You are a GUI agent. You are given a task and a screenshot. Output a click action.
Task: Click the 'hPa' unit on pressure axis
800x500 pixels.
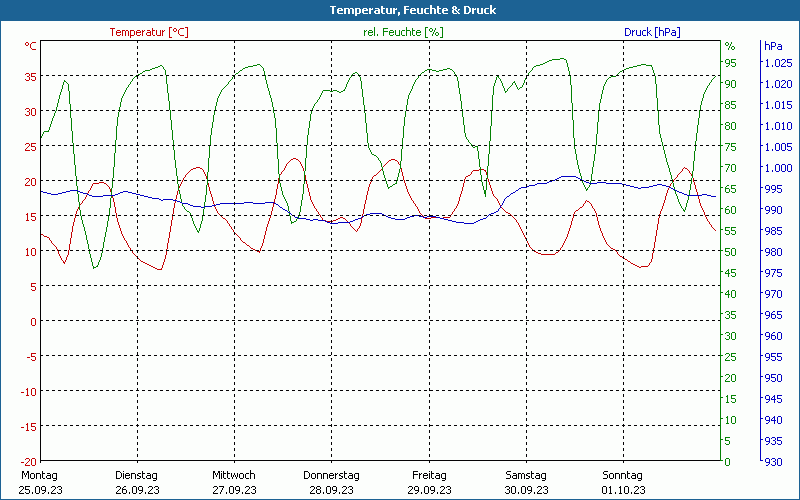point(773,46)
